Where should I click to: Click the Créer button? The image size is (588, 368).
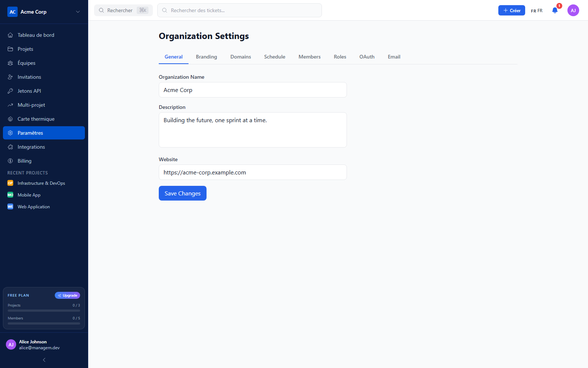tap(512, 10)
